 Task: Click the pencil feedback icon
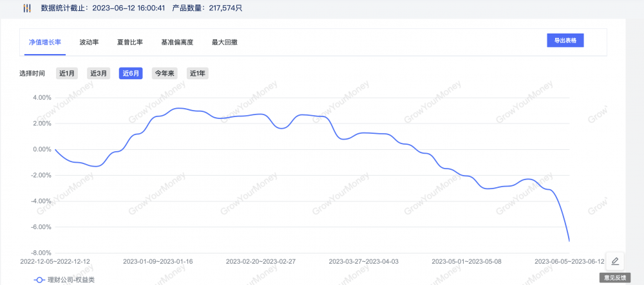tap(615, 261)
